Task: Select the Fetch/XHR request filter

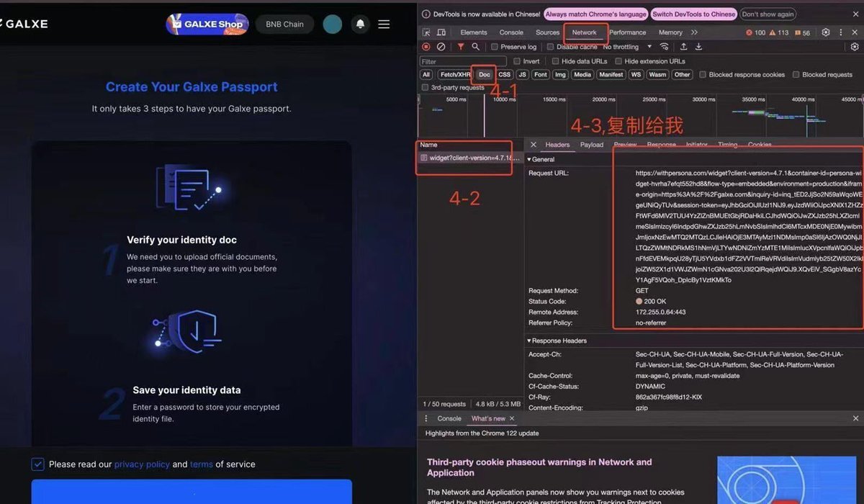Action: click(x=455, y=74)
